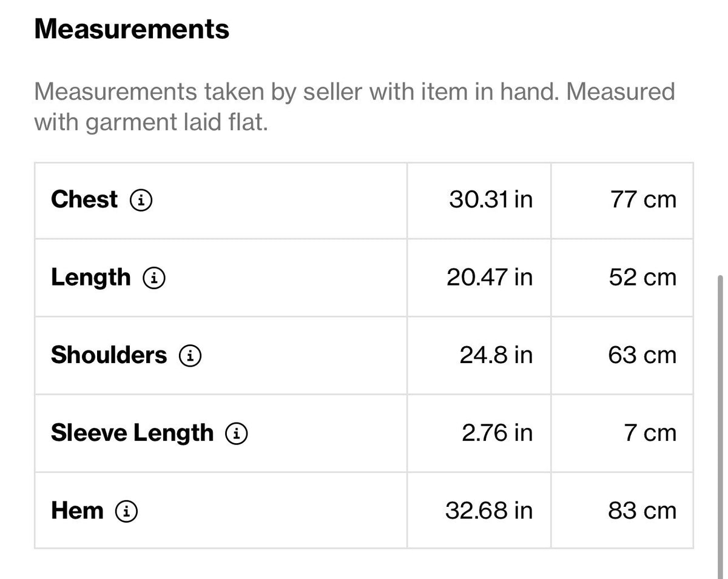The image size is (728, 579).
Task: Open the Shoulders measurement info icon
Action: (x=190, y=355)
